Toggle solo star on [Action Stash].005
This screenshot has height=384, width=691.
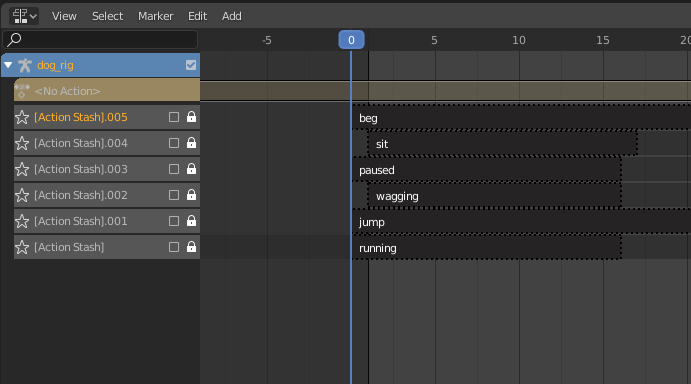(22, 117)
